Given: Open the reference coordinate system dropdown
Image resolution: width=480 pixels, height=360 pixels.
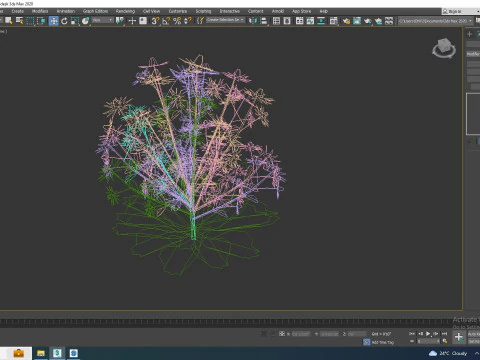Looking at the screenshot, I should (103, 20).
